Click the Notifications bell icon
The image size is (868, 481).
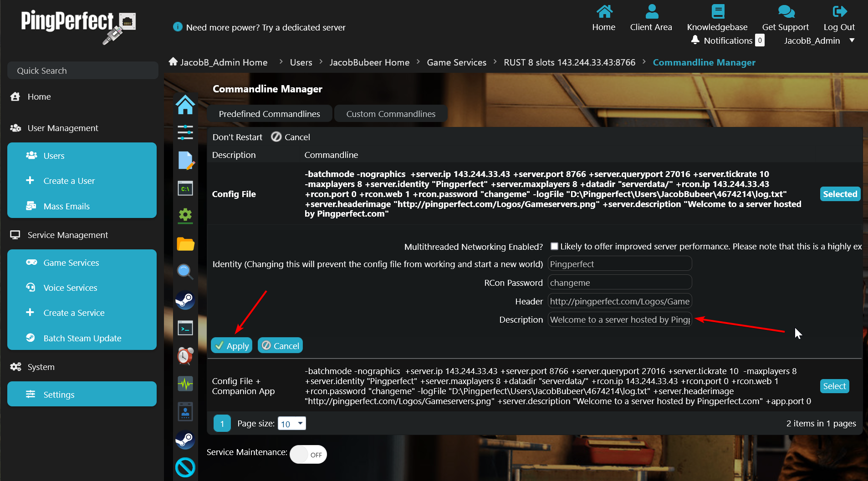(695, 40)
